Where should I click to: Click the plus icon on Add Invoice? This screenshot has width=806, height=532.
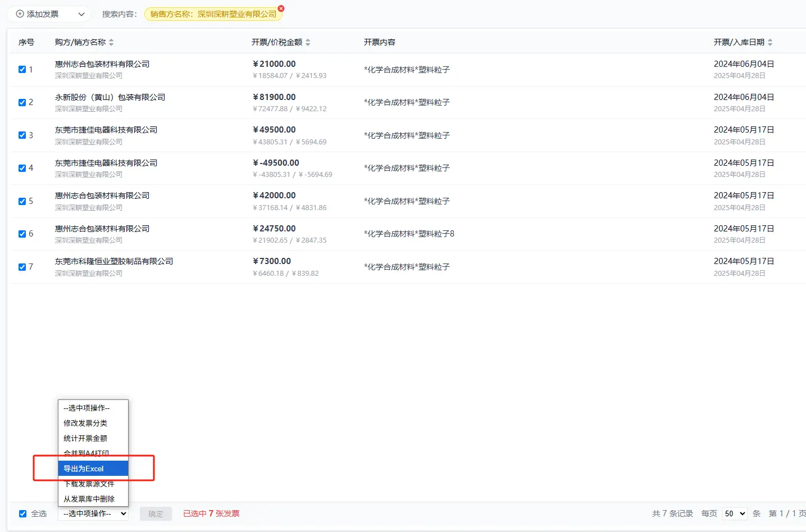[20, 14]
